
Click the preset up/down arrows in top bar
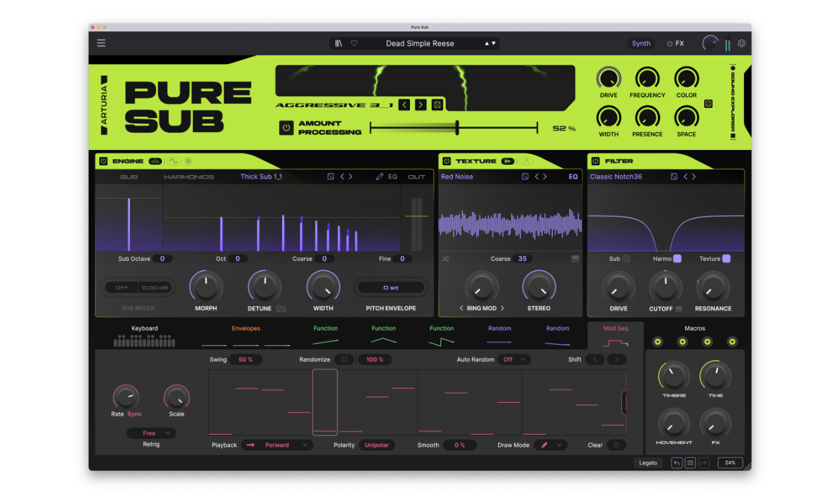coord(490,43)
